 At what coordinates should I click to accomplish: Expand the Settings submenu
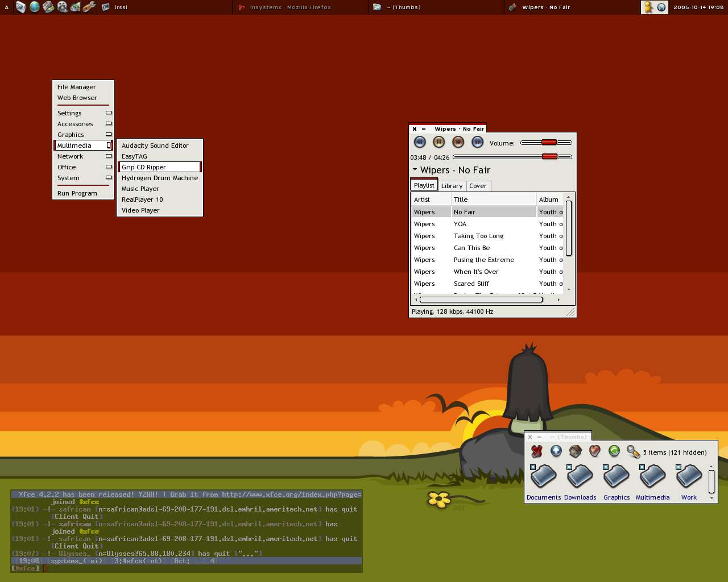84,113
